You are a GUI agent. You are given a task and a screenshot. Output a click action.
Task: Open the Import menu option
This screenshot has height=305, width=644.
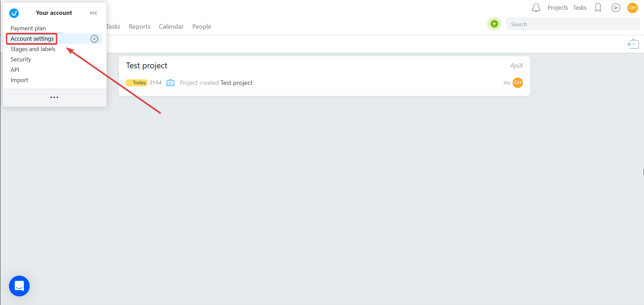[x=20, y=80]
